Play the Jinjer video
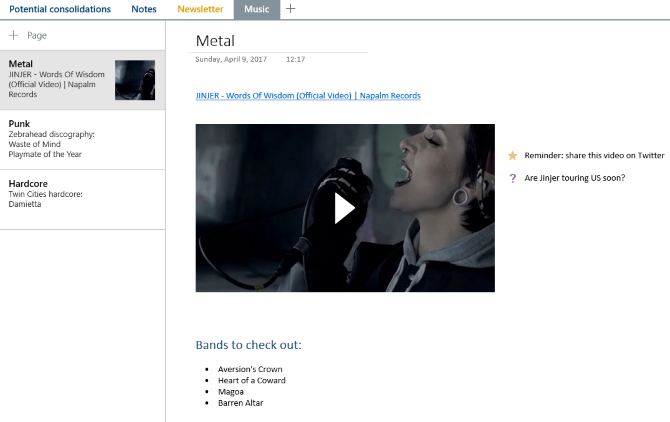 [x=344, y=208]
